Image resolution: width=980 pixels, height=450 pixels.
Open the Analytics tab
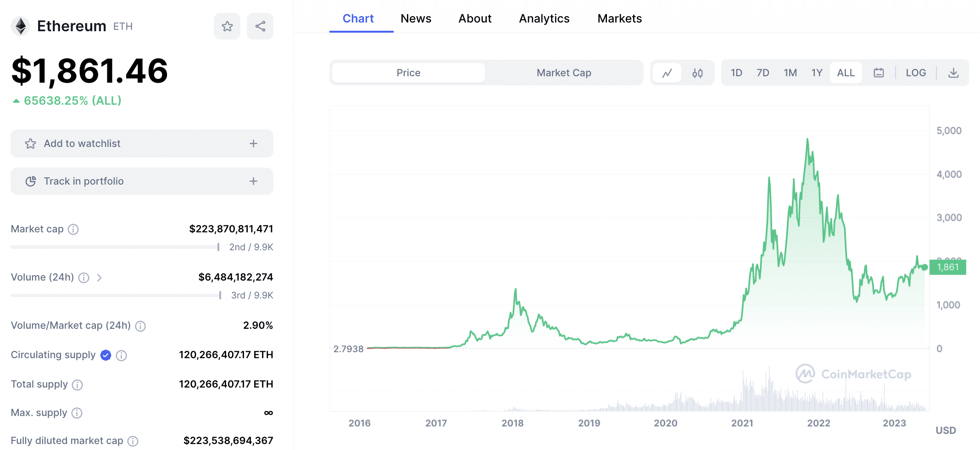(x=544, y=18)
